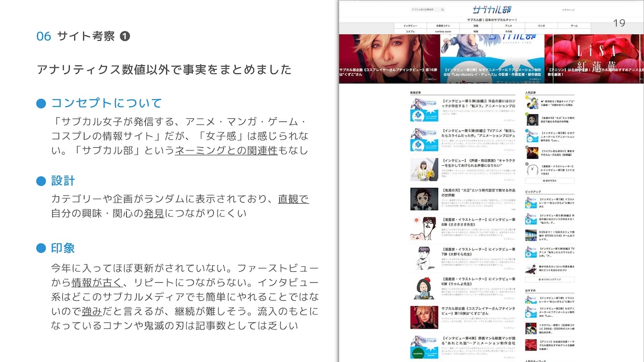Open the 特集 navigation tab
This screenshot has width=644, height=362.
pos(476,32)
